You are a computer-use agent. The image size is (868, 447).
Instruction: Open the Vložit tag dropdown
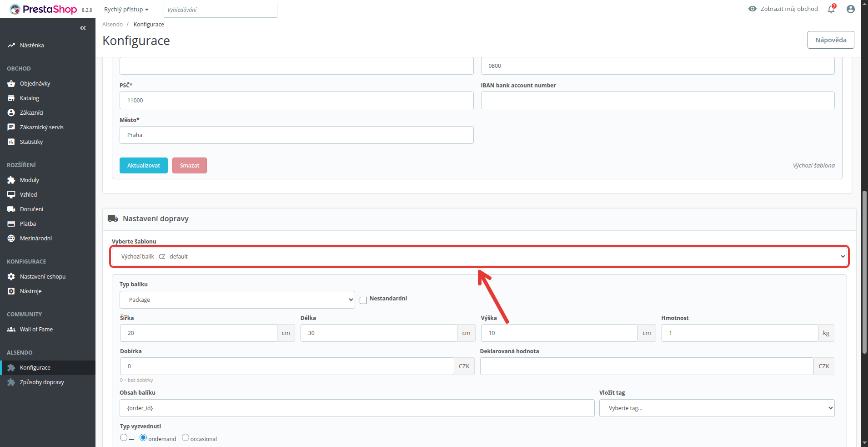tap(717, 408)
